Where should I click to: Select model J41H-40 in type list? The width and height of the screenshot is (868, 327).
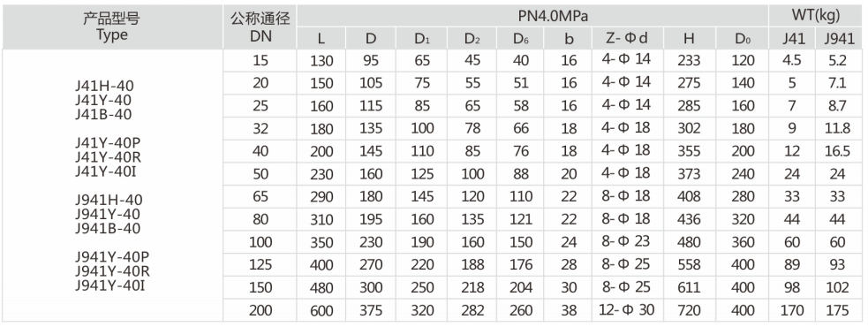click(x=104, y=86)
